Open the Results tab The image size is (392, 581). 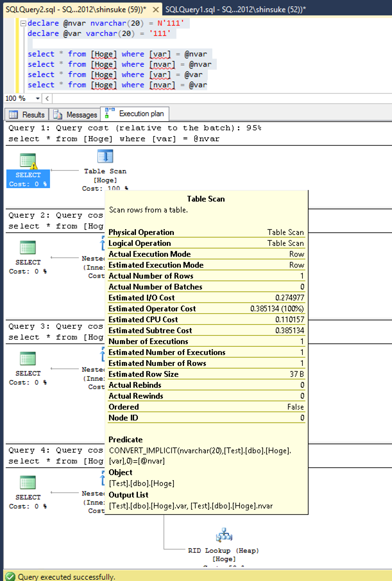click(27, 114)
